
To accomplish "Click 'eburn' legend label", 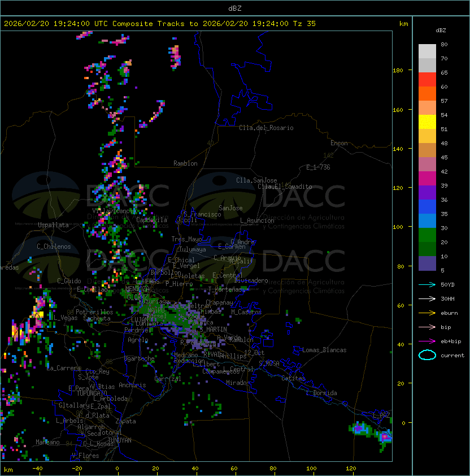I will tap(449, 313).
